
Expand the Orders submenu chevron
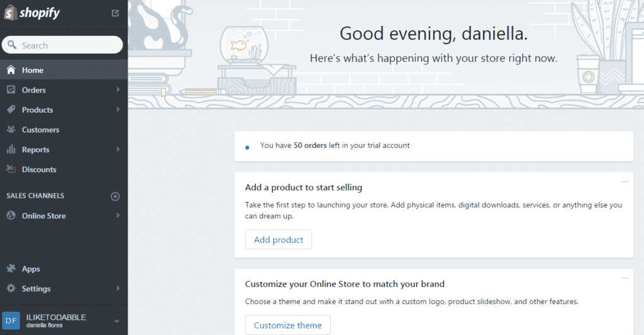point(118,89)
